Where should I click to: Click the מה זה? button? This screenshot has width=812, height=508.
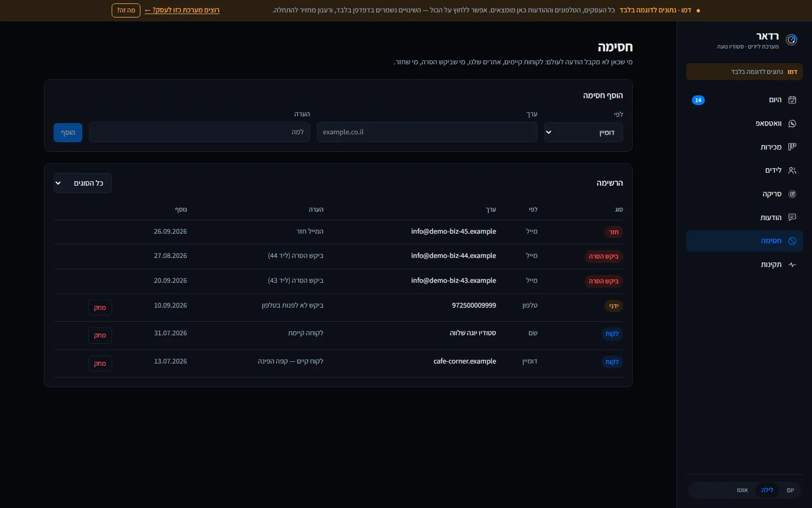(126, 10)
